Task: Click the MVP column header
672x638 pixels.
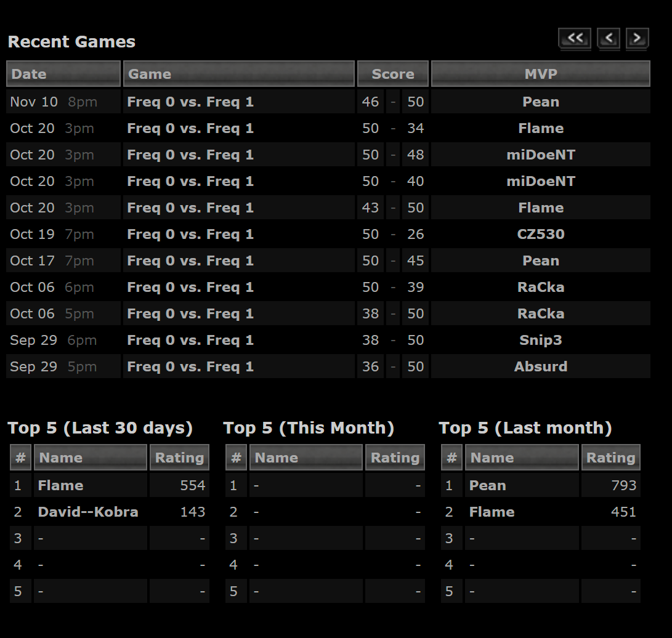Action: coord(540,74)
